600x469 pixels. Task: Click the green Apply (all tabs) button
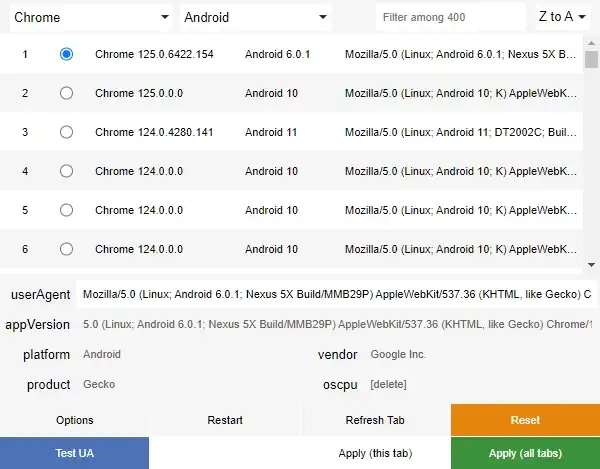click(525, 453)
